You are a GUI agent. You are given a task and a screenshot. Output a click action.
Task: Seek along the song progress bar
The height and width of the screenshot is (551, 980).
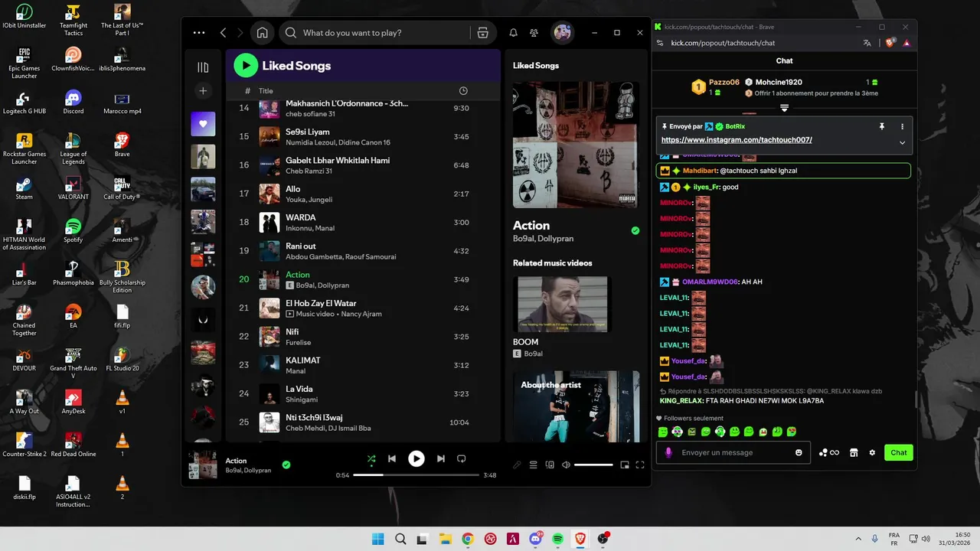(x=416, y=474)
